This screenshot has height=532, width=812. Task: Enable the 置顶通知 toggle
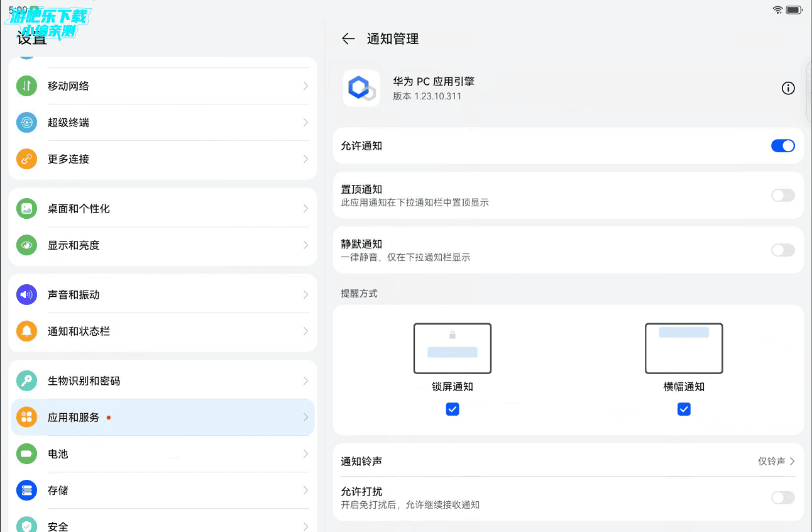pyautogui.click(x=782, y=196)
